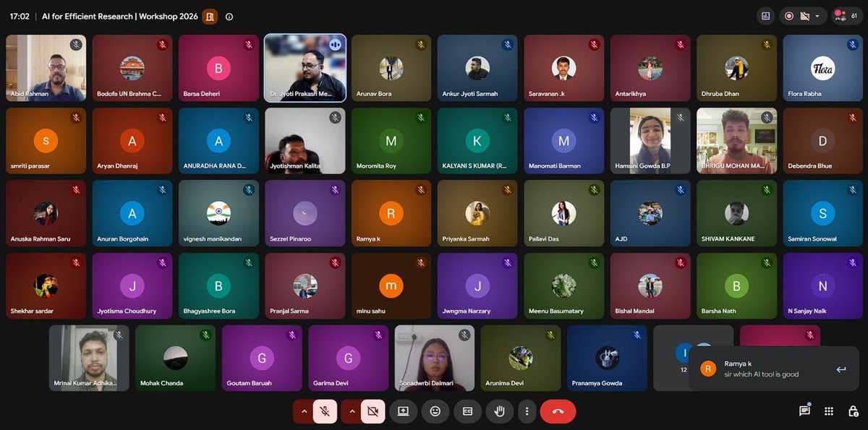Click the pink B avatar of Barsa Deheri
868x430 pixels.
coord(218,68)
